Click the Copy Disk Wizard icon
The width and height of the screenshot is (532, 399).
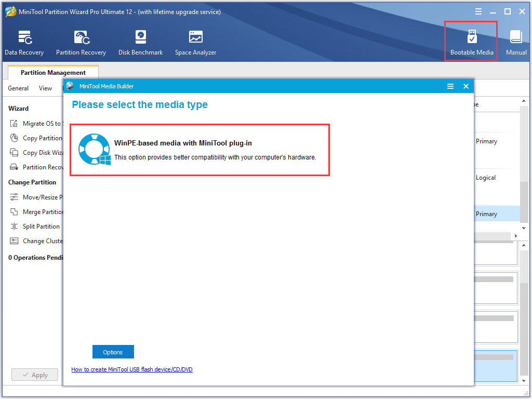(14, 153)
